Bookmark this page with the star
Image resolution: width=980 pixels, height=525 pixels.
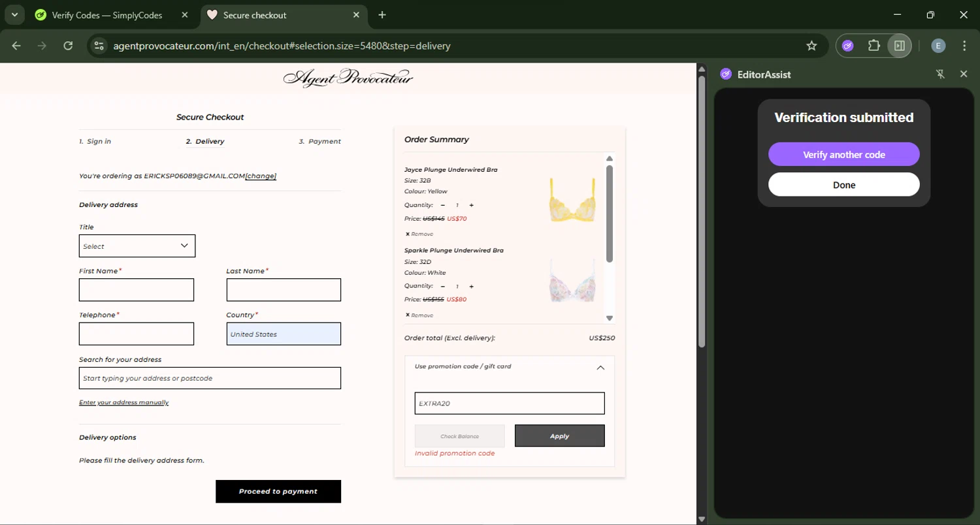click(x=811, y=46)
